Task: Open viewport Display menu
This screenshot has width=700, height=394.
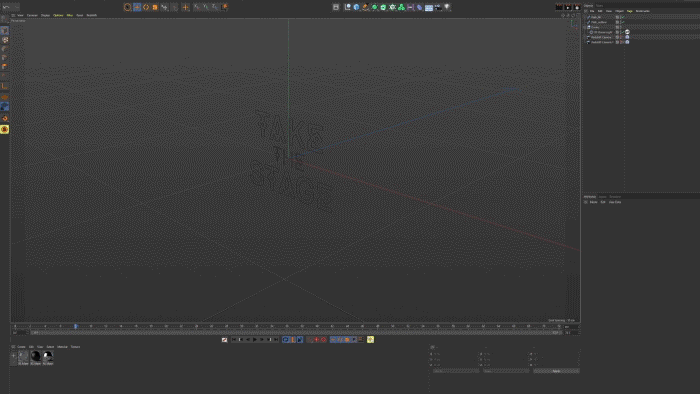Action: (46, 15)
